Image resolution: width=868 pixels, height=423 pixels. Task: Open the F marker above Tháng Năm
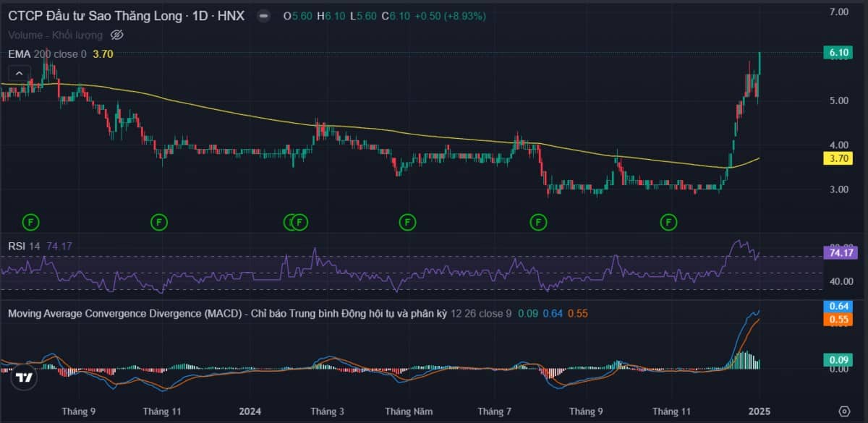(408, 221)
